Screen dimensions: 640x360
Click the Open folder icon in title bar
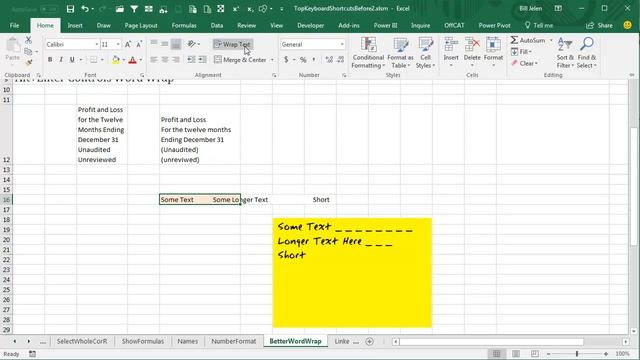point(119,9)
